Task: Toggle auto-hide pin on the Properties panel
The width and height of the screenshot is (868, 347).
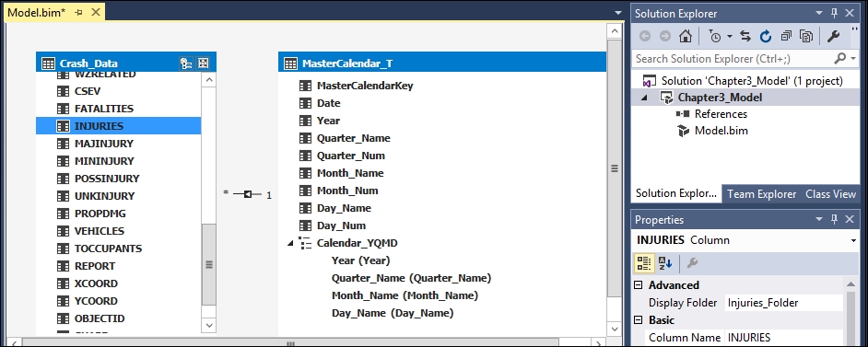Action: click(x=835, y=219)
